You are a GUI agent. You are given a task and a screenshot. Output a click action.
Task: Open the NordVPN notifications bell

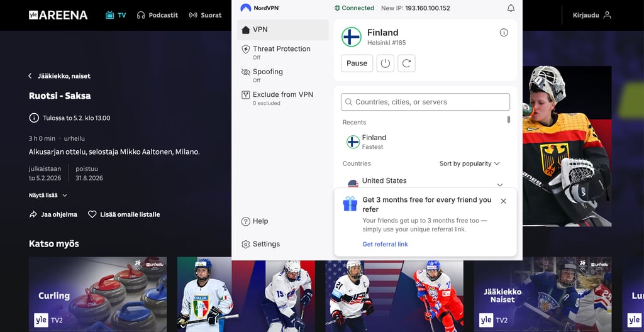pyautogui.click(x=511, y=8)
